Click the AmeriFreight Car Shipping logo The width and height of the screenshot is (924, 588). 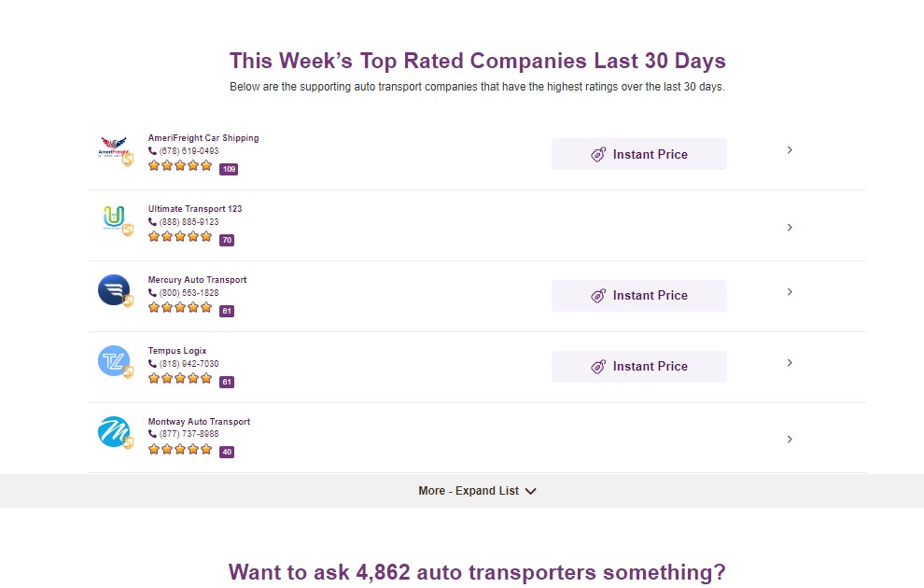pos(113,147)
